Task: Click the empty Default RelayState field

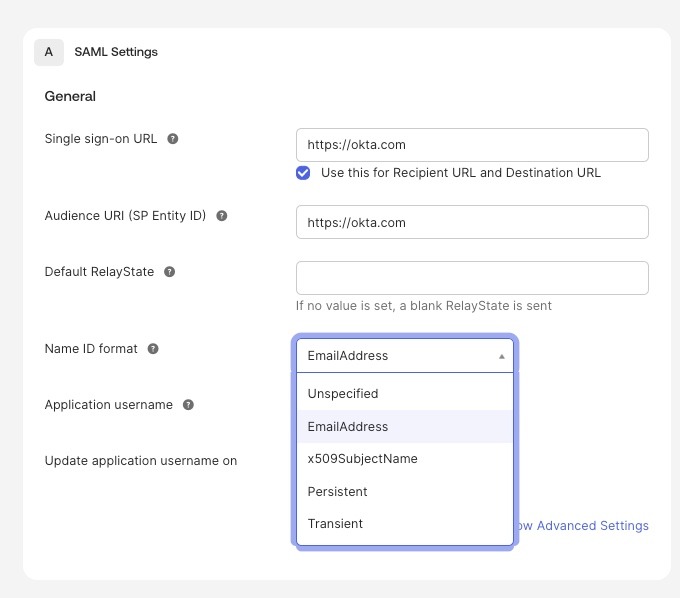Action: click(x=472, y=278)
